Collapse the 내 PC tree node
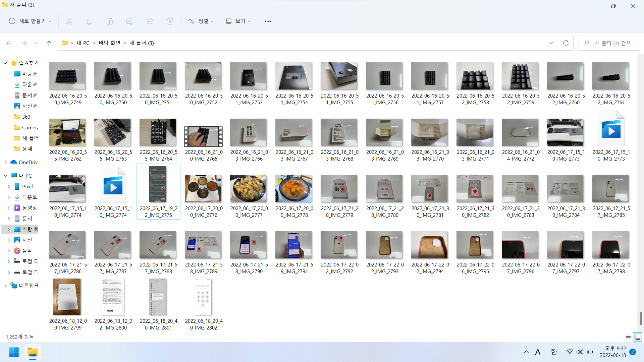This screenshot has height=362, width=644. 5,176
